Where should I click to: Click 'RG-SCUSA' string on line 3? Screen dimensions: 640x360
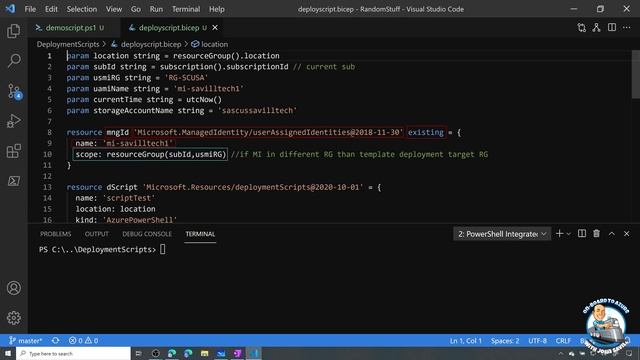pyautogui.click(x=186, y=78)
